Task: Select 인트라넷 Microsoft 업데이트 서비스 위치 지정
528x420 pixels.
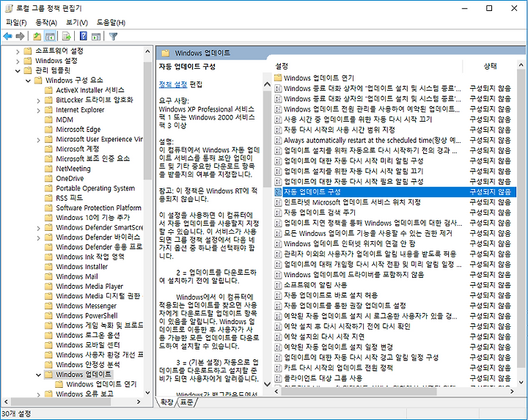Action: 352,202
